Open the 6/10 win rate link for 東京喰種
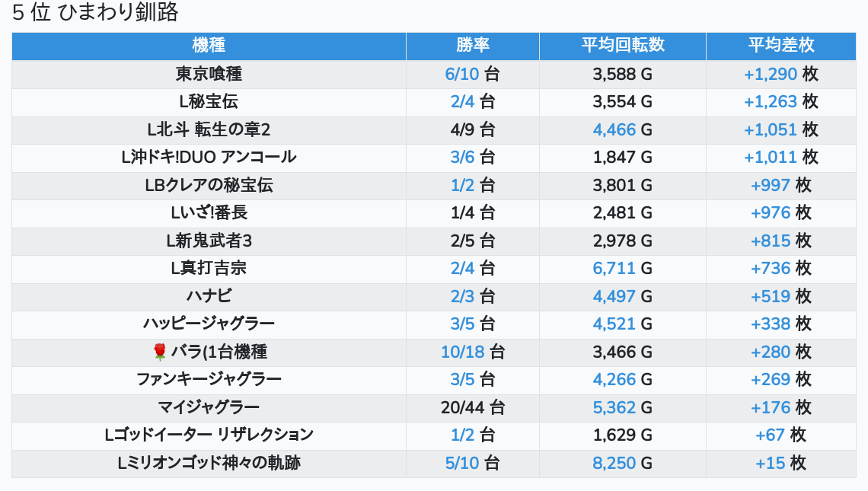 point(462,74)
